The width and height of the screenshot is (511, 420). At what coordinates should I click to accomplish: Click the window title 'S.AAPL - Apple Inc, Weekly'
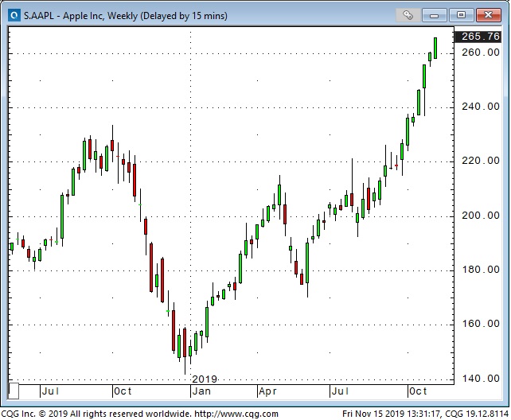tap(81, 16)
